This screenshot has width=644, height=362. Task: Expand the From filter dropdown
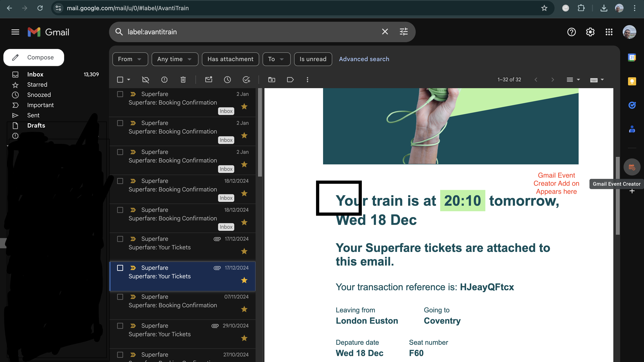pos(130,59)
